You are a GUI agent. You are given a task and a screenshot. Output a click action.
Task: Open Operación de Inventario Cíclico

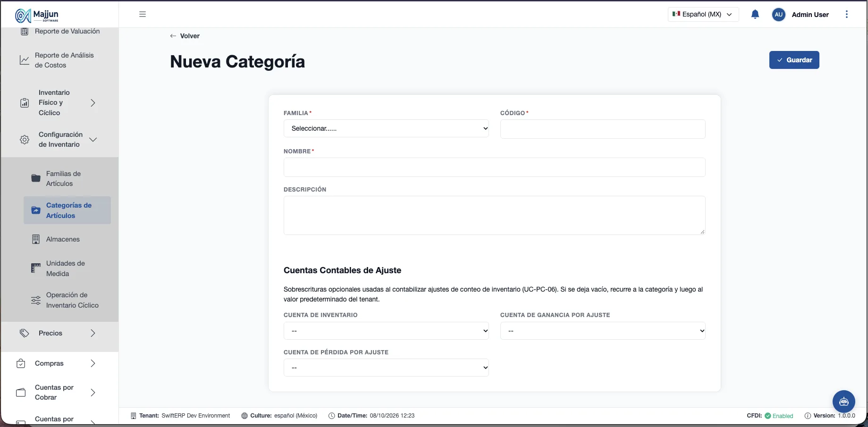click(67, 300)
